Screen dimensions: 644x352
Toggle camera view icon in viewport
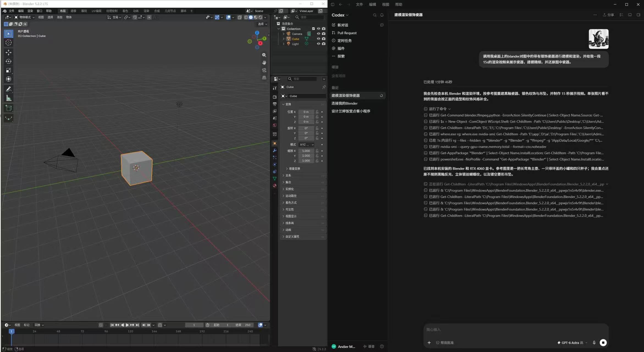[264, 70]
